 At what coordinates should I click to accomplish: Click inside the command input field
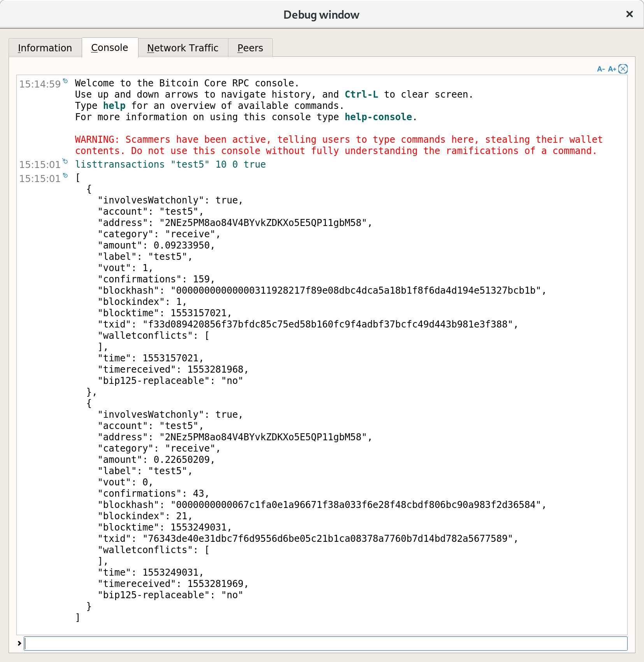point(311,643)
